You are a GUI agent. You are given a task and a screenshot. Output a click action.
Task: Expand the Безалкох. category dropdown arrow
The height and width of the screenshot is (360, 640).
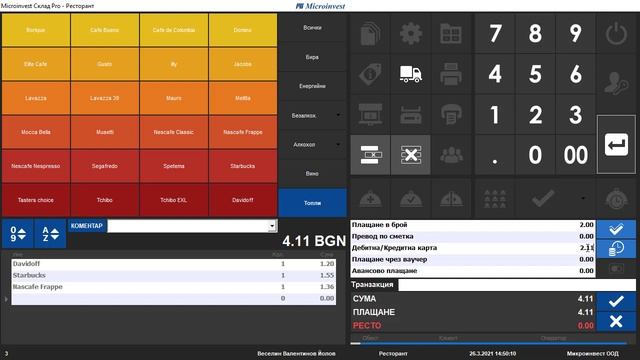338,115
